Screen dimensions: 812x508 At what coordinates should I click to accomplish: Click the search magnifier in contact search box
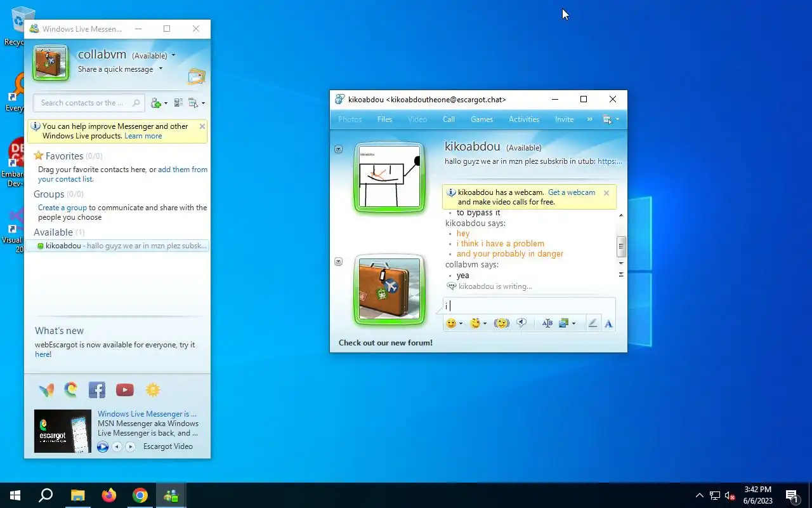click(x=136, y=103)
